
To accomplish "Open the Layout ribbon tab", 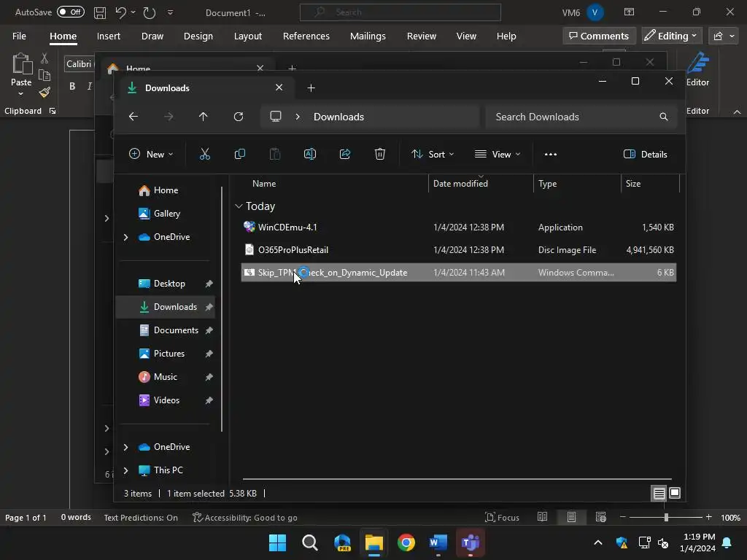I will (x=248, y=36).
